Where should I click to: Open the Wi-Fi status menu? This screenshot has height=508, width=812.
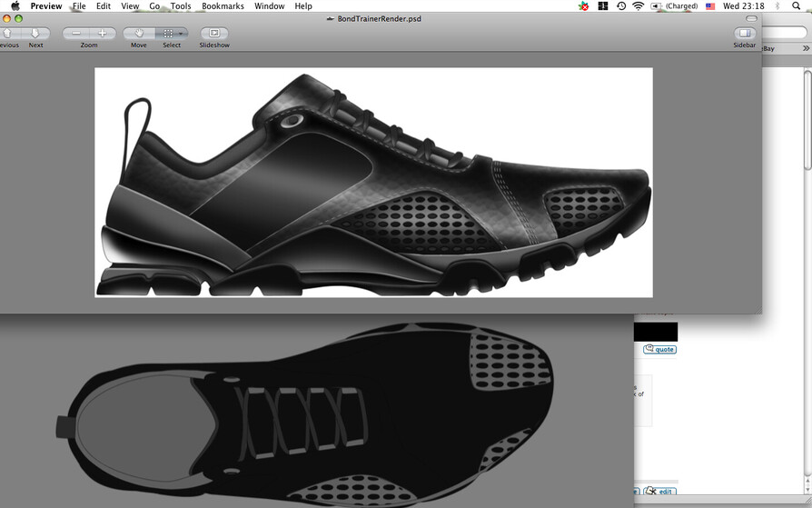638,6
